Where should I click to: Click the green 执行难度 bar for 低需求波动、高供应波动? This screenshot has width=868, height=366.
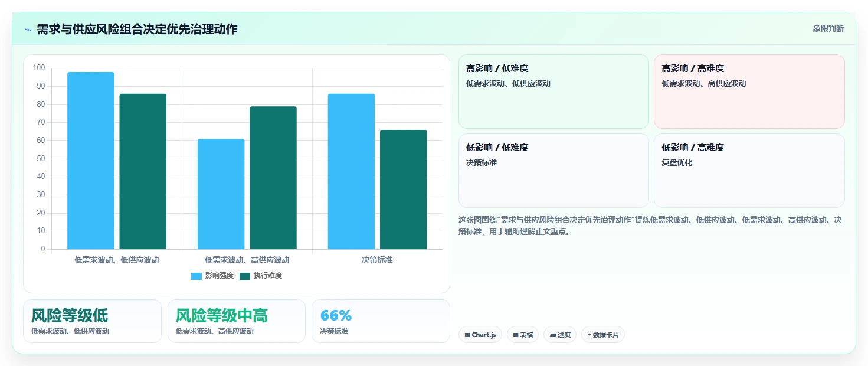tap(273, 178)
